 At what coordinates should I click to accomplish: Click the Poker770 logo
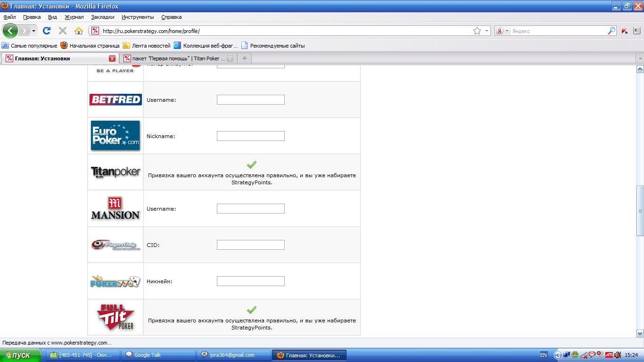click(116, 281)
